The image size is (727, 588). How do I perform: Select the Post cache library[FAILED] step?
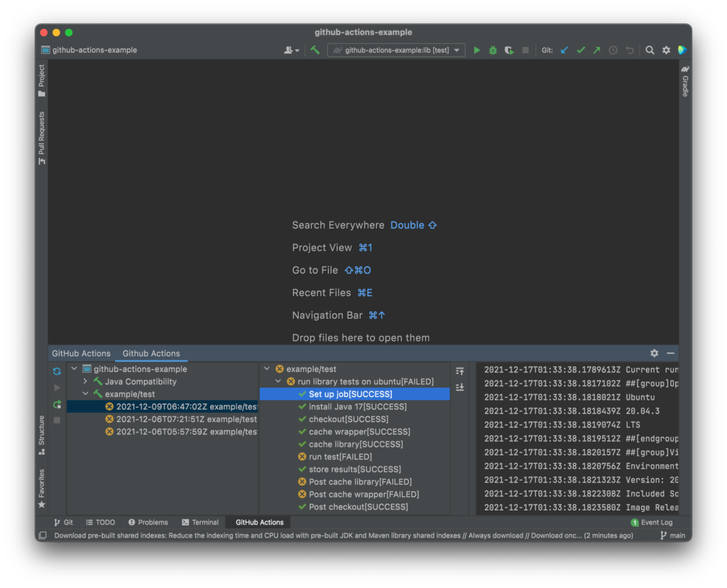coord(355,481)
